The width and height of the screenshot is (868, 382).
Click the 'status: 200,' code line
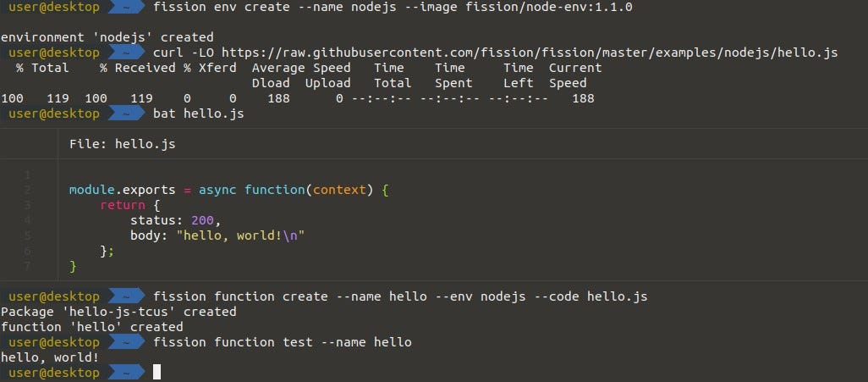click(175, 221)
